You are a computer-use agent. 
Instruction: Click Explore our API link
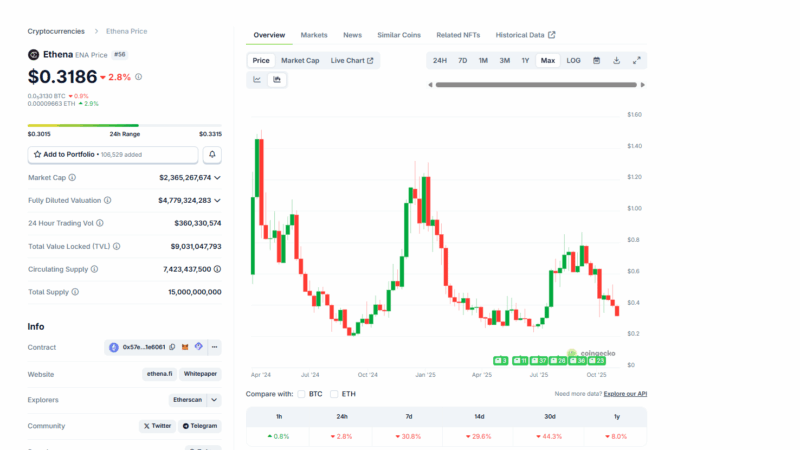(x=625, y=394)
